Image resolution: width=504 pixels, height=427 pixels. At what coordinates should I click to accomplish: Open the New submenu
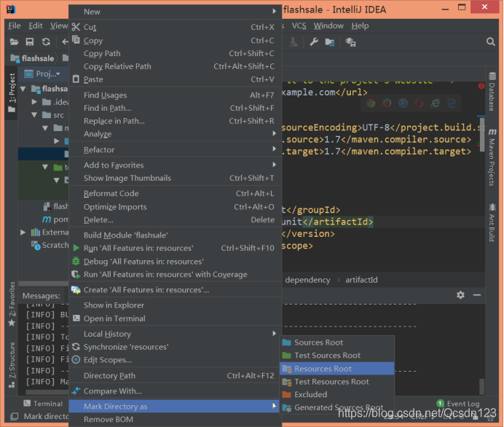pos(176,12)
